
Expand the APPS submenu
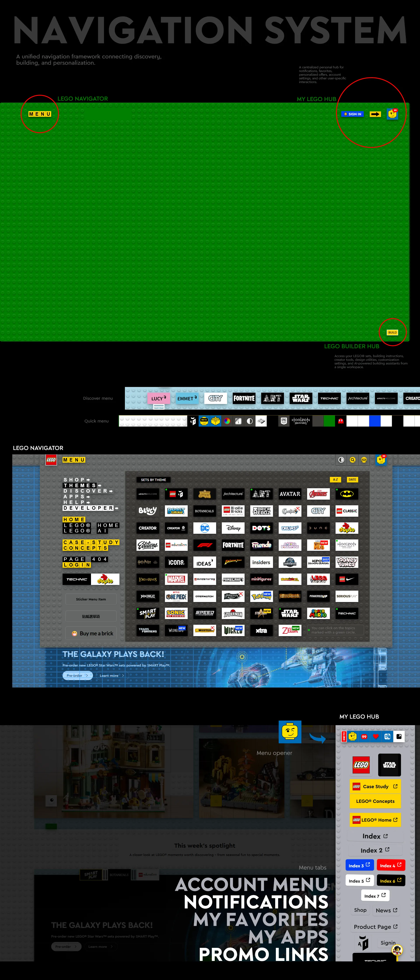click(77, 497)
